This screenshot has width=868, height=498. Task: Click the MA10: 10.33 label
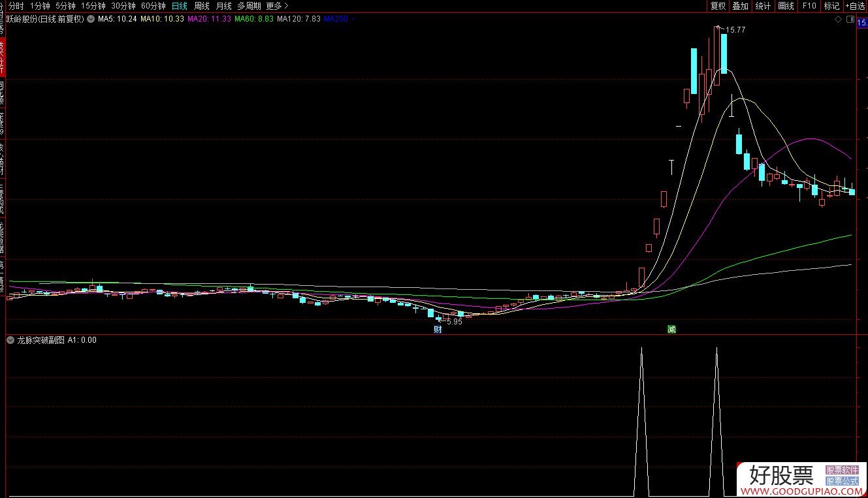click(x=162, y=19)
